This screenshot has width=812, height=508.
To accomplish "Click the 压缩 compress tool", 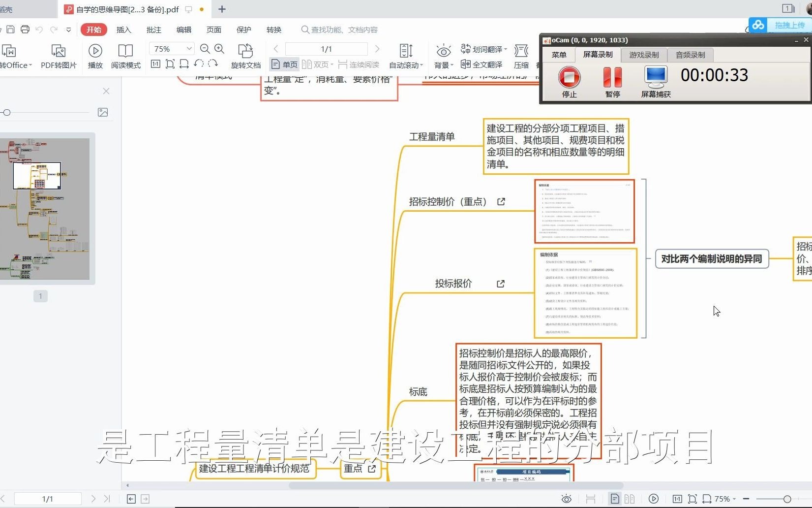I will (x=521, y=57).
